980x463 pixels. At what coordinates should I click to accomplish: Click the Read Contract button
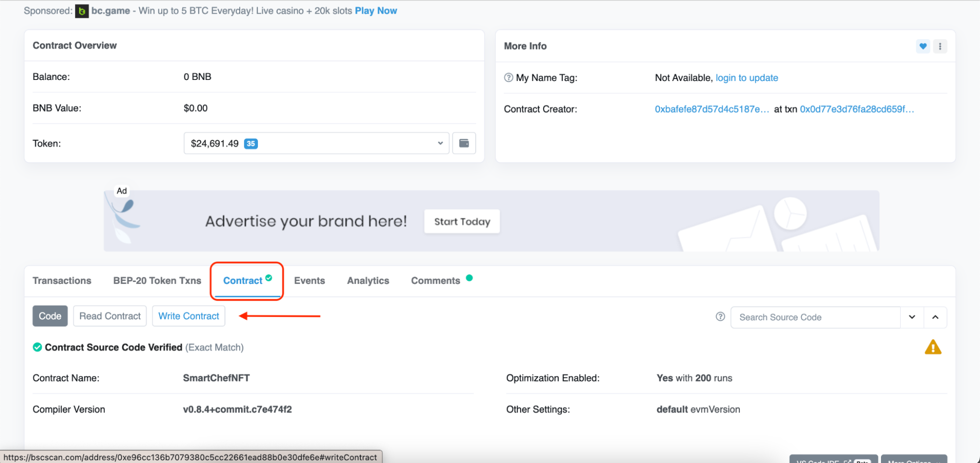click(110, 316)
